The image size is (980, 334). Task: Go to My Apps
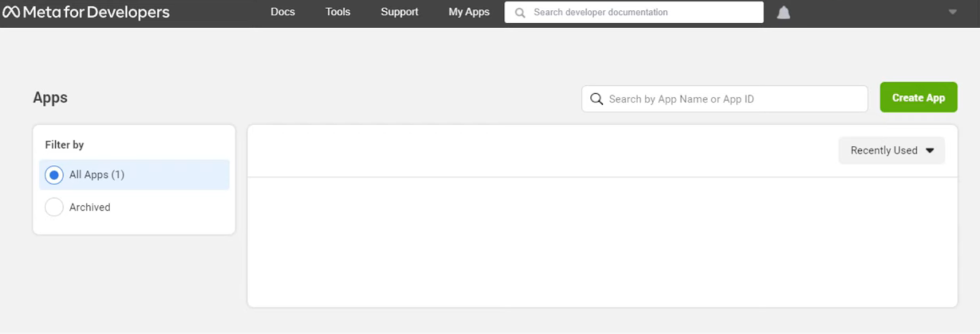pos(469,12)
